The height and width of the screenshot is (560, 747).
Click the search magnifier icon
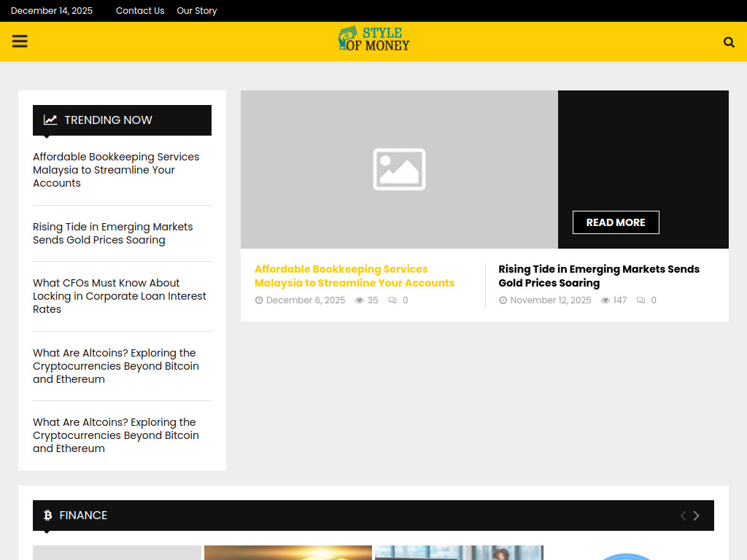(729, 42)
